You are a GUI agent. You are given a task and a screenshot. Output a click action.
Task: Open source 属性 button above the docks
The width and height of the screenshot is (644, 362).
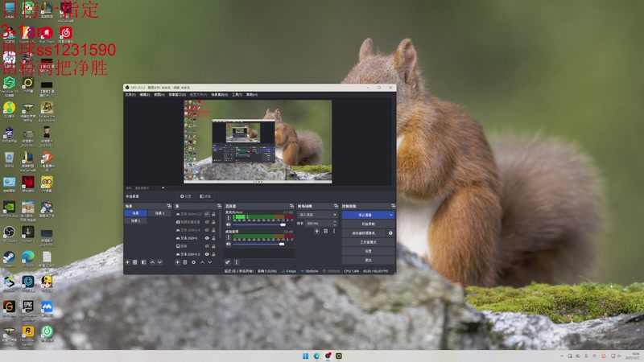pos(186,196)
